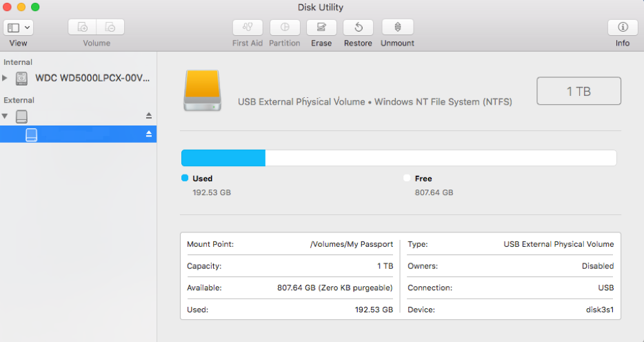Eject the external disk in the sidebar
Image resolution: width=644 pixels, height=342 pixels.
[x=149, y=116]
